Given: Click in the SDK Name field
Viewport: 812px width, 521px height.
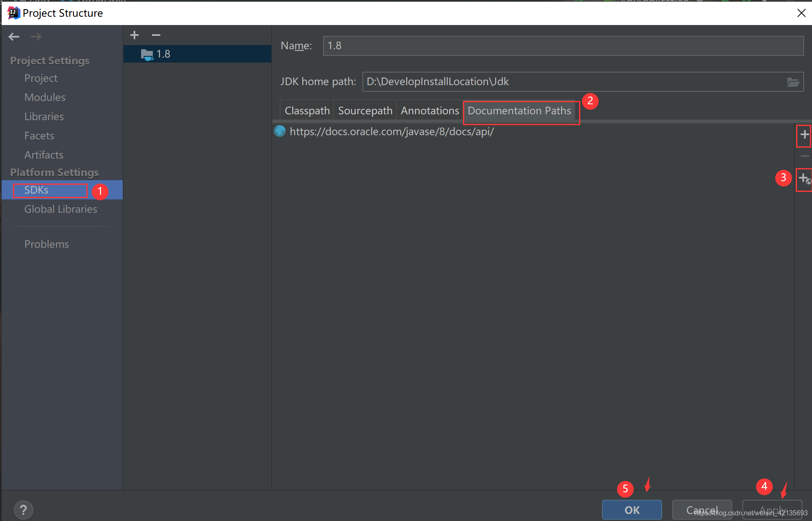Looking at the screenshot, I should [x=563, y=46].
